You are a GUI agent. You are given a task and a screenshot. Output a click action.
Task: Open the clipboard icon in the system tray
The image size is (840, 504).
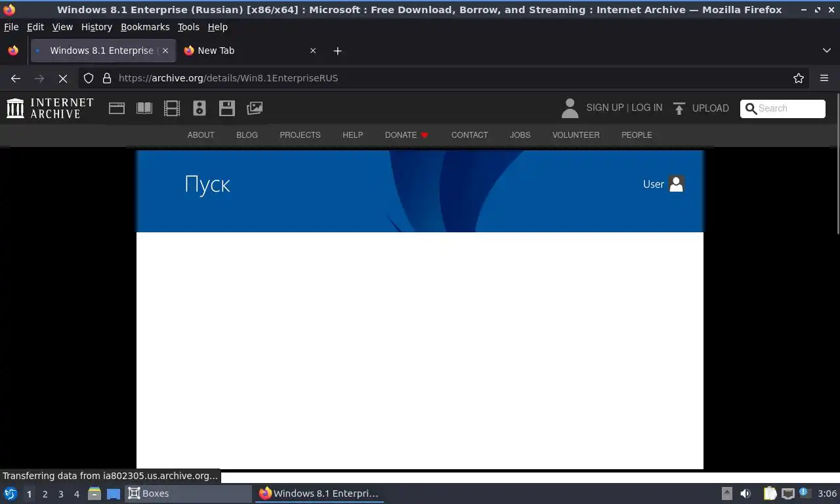770,493
